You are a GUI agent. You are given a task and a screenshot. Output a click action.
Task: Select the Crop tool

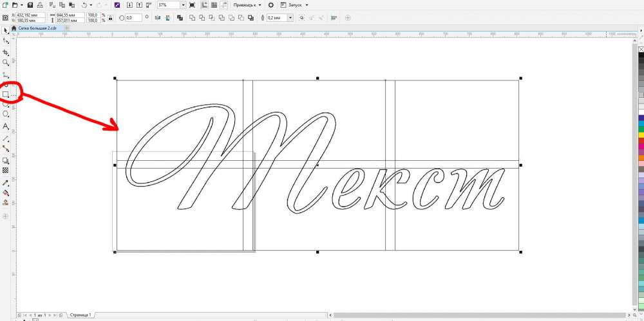click(6, 52)
